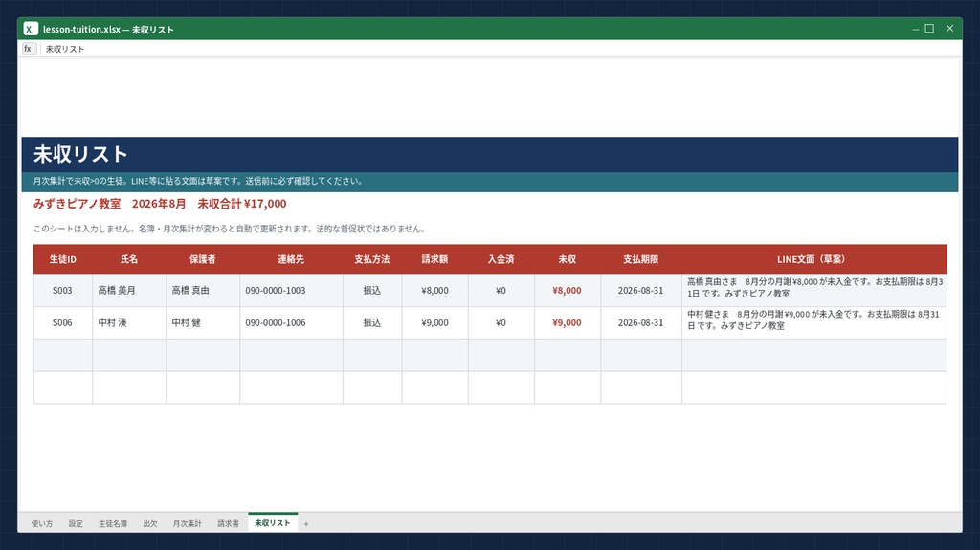Select LINE draft message for 中村 健さま
The height and width of the screenshot is (550, 980).
click(x=813, y=322)
